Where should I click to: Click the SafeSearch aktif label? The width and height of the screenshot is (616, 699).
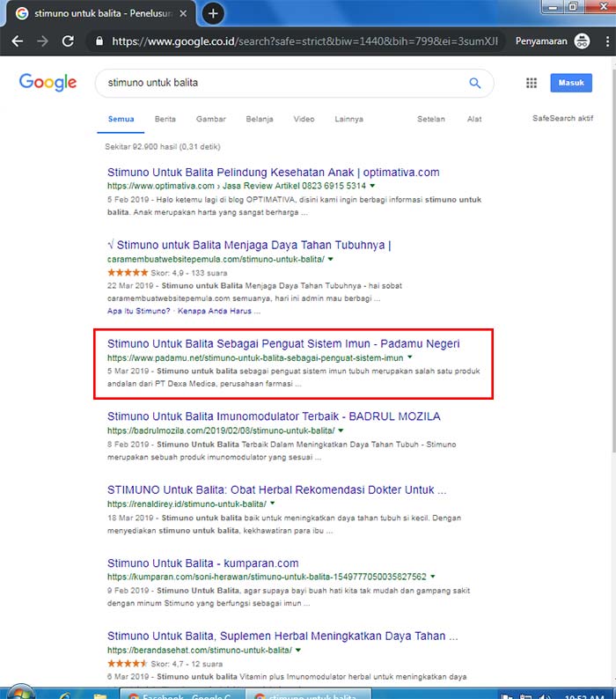[562, 118]
